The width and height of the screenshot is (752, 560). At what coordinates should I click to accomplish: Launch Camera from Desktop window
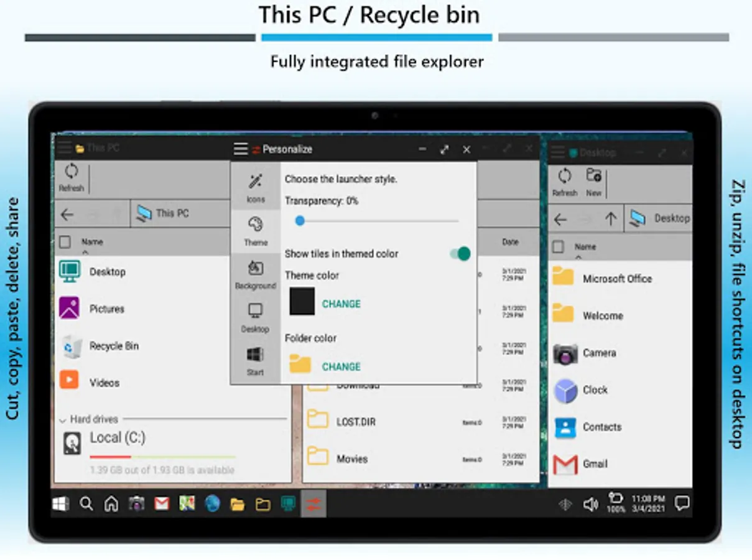coord(585,353)
